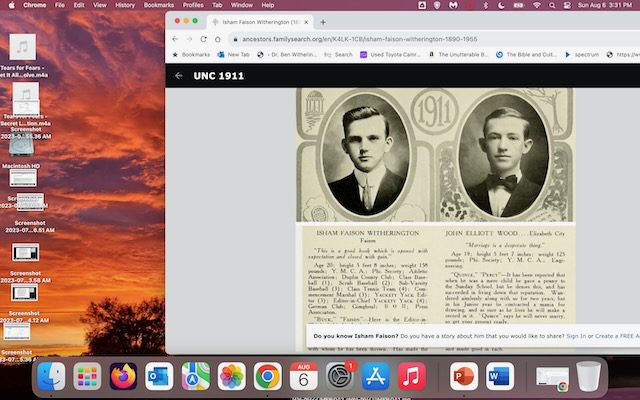Image resolution: width=640 pixels, height=400 pixels.
Task: Open Launchpad from the Dock
Action: [87, 376]
